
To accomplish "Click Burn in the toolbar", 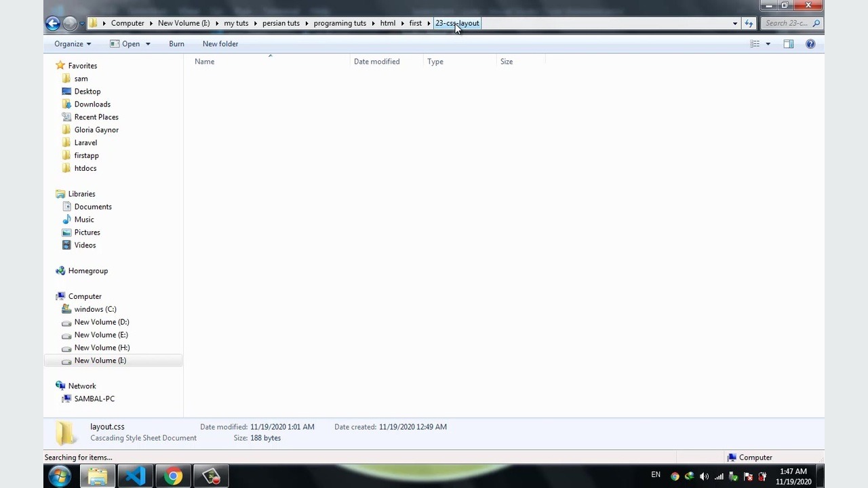I will point(176,44).
